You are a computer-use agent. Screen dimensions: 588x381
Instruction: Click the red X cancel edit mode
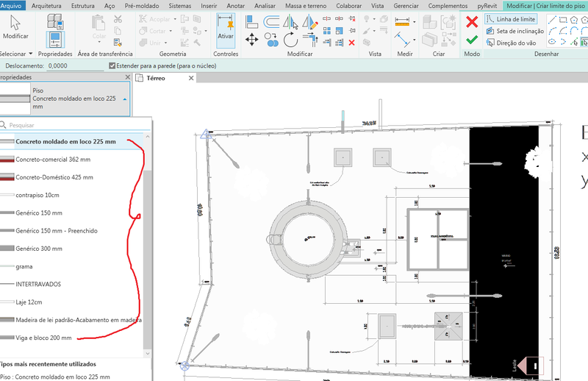(472, 21)
